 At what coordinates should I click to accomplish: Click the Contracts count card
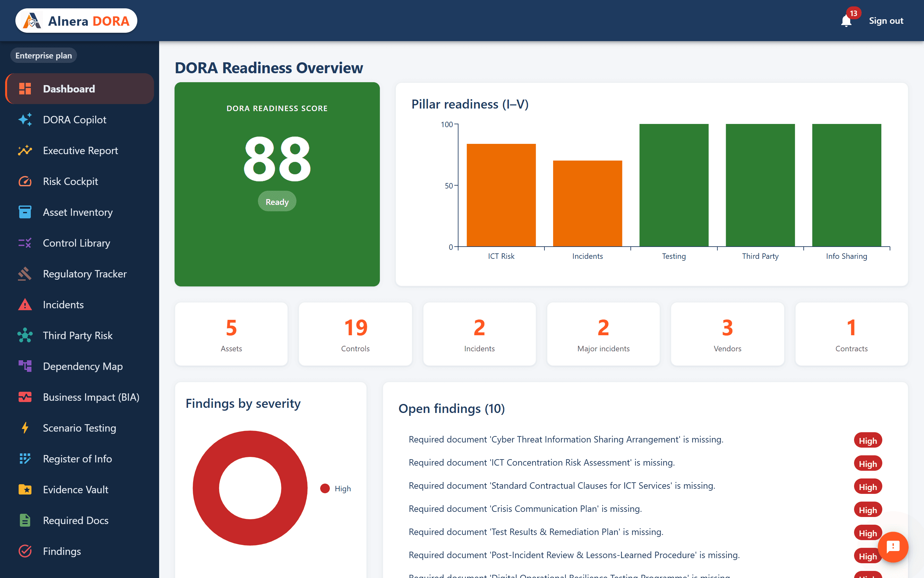851,334
